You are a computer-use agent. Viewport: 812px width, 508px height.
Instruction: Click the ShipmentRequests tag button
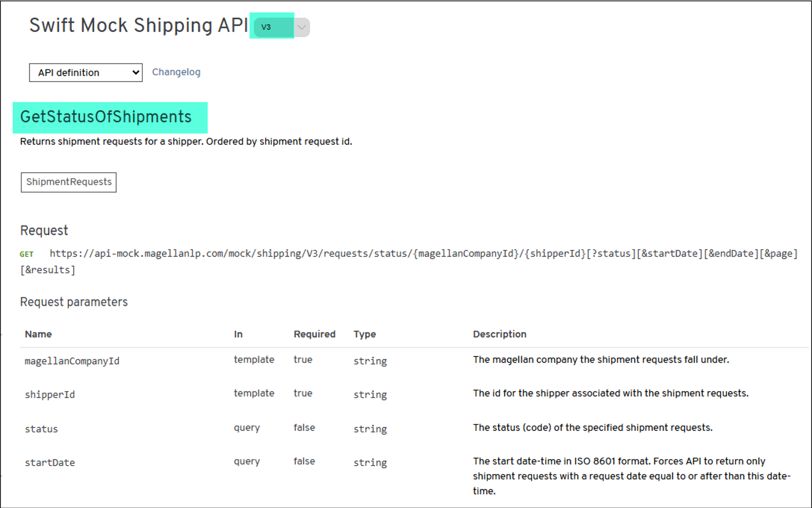[69, 182]
